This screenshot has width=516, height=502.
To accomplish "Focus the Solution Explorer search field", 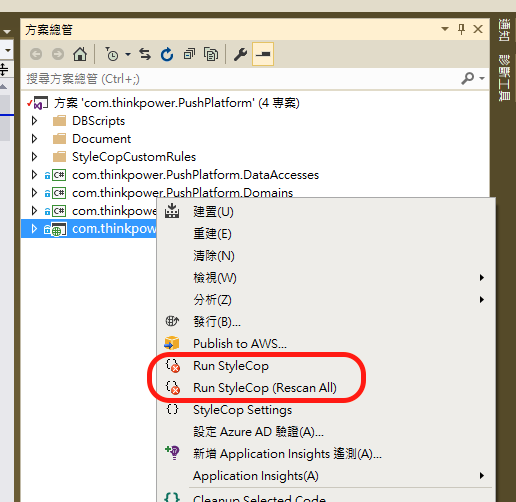I will 240,79.
